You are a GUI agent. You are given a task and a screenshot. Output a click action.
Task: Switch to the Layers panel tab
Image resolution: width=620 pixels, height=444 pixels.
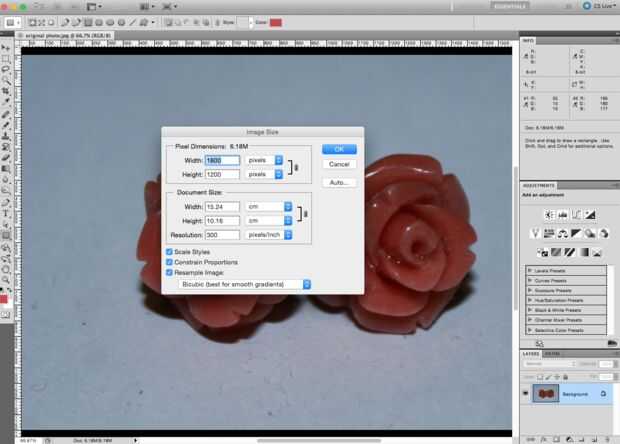531,354
